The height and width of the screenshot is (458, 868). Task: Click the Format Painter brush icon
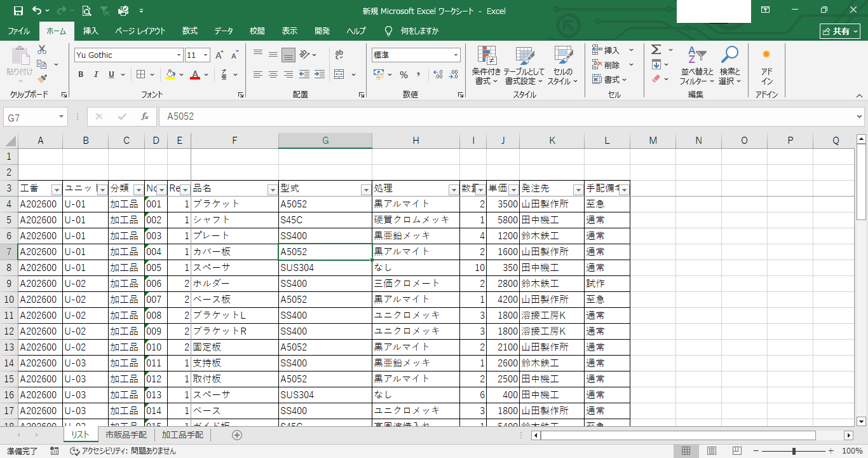pos(42,80)
